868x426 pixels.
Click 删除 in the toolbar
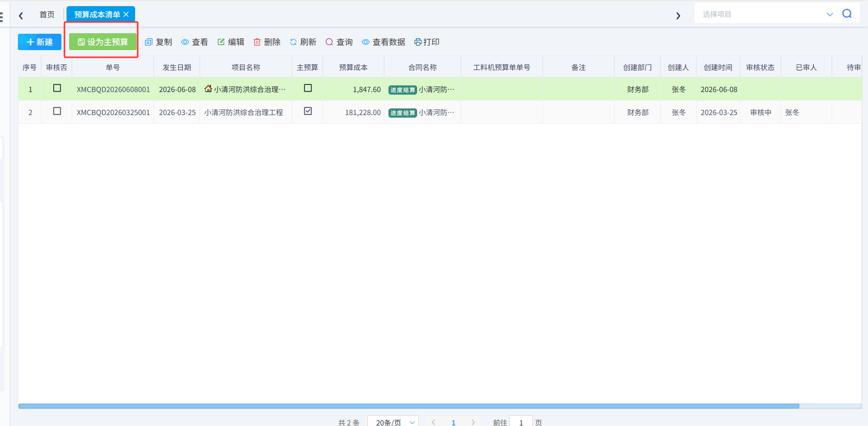[x=267, y=42]
